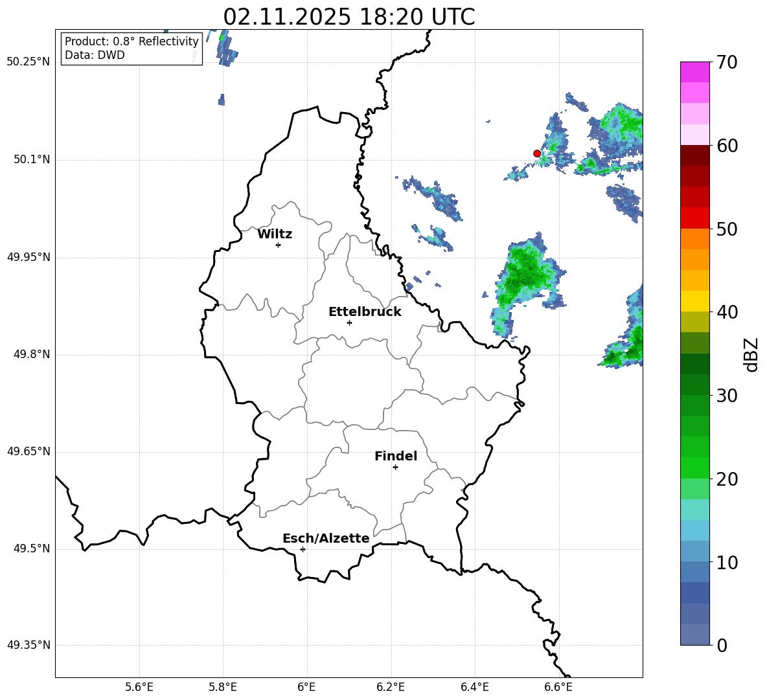Click the colorbar tick label '10'
Screen dimensions: 767x700
(727, 562)
